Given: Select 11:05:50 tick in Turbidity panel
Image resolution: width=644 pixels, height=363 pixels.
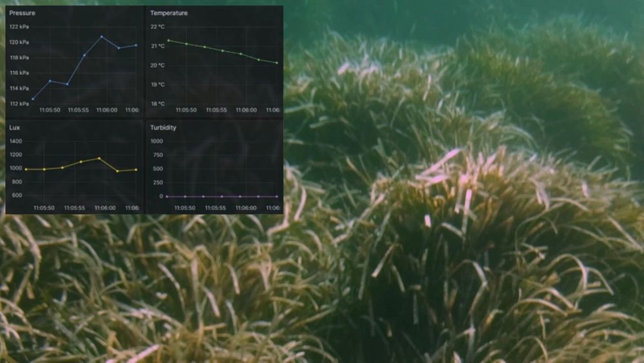Looking at the screenshot, I should 185,208.
